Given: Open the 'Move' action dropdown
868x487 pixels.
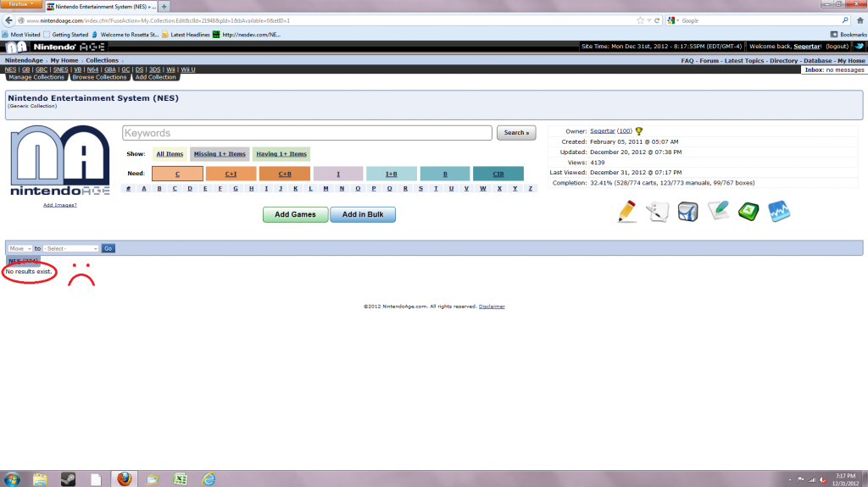Looking at the screenshot, I should 19,248.
